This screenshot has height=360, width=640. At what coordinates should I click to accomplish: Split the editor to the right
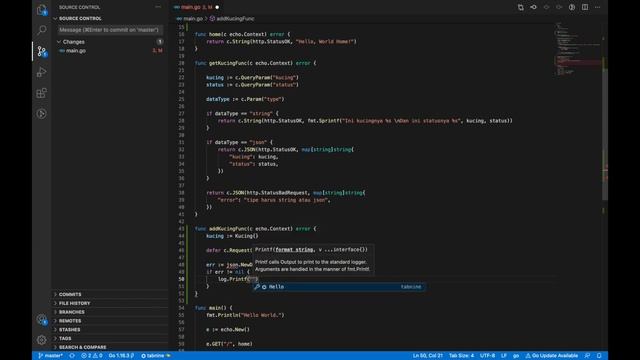[585, 7]
